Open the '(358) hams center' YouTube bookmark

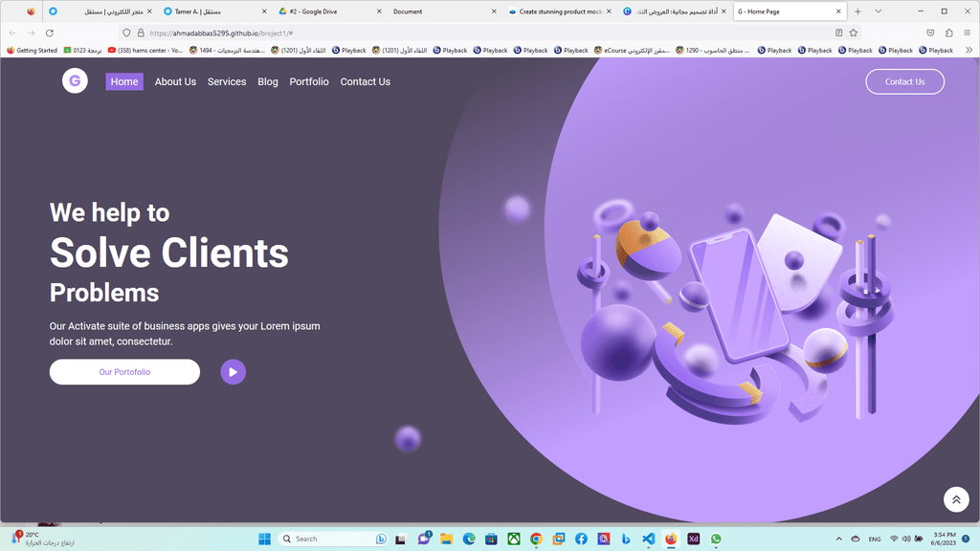click(145, 50)
